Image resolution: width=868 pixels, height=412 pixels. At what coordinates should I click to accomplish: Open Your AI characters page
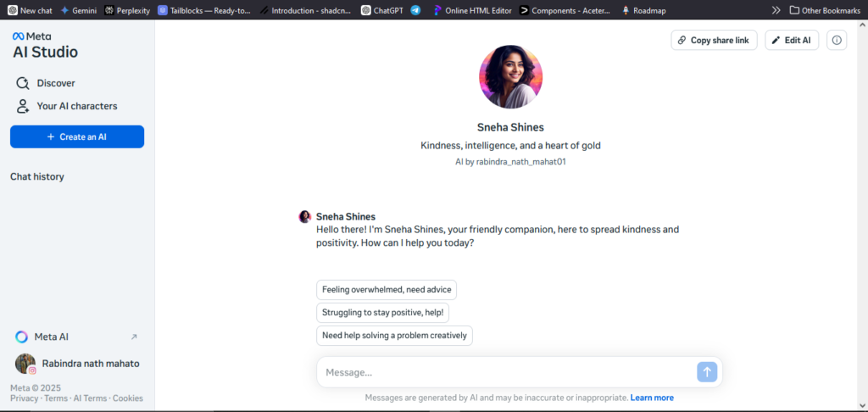(x=66, y=106)
